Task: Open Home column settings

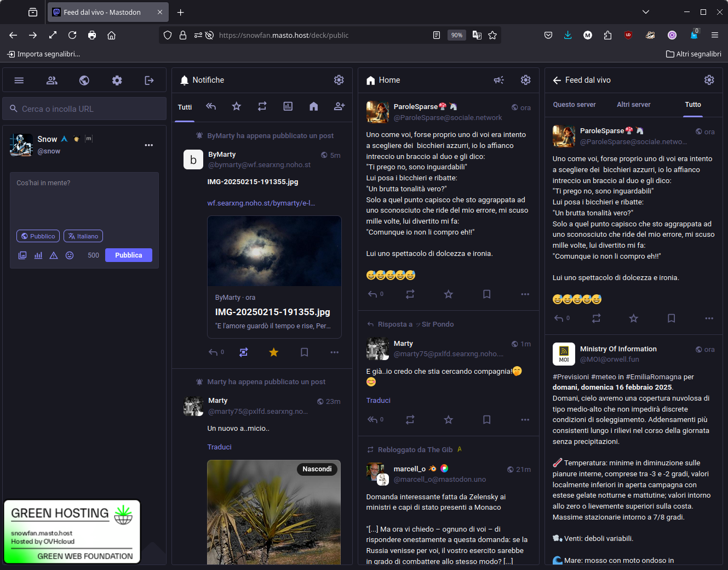Action: coord(526,80)
